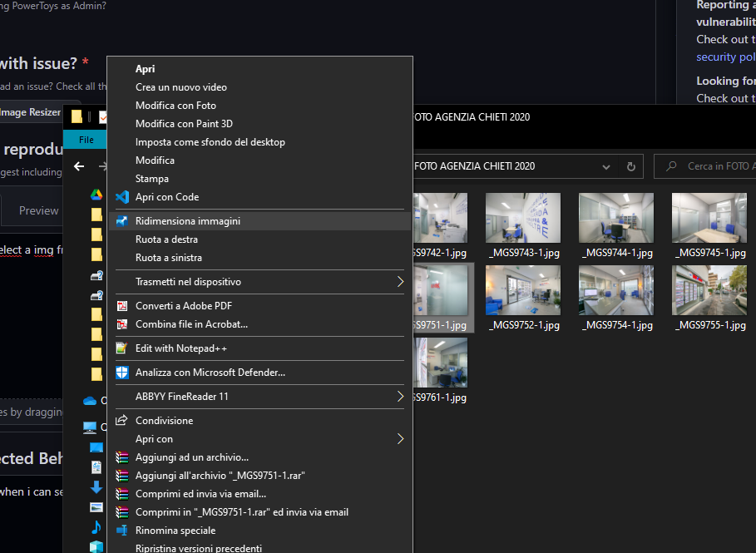Click WinRAR icon for Comprimi in "_MGS9751-1.rar" ed invia

click(122, 512)
